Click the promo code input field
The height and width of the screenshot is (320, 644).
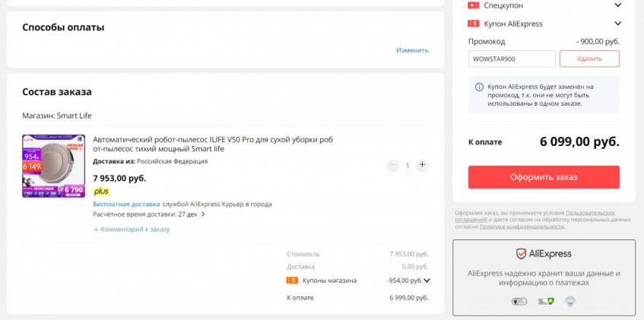(x=512, y=59)
